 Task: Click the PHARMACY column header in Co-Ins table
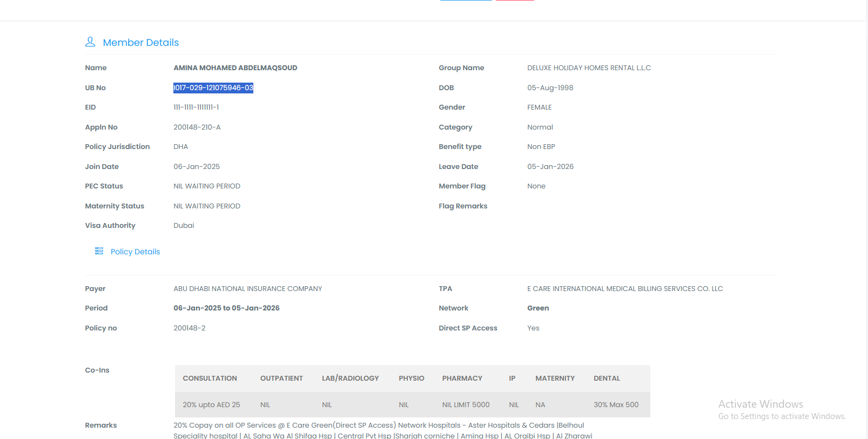462,379
